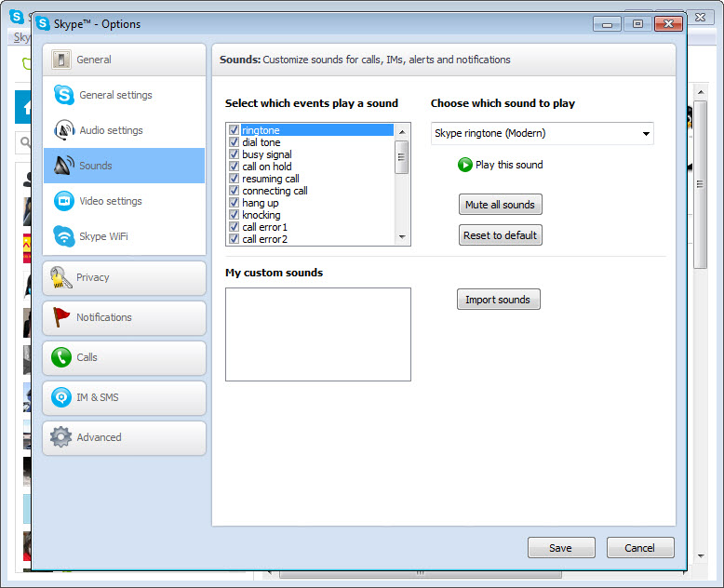Click the green Play this sound icon
724x588 pixels.
pyautogui.click(x=465, y=165)
